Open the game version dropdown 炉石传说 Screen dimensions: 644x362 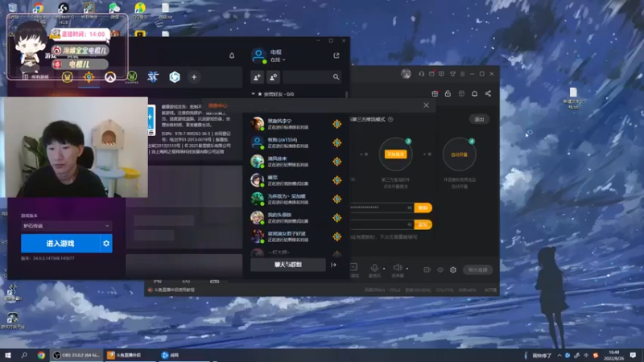point(66,226)
